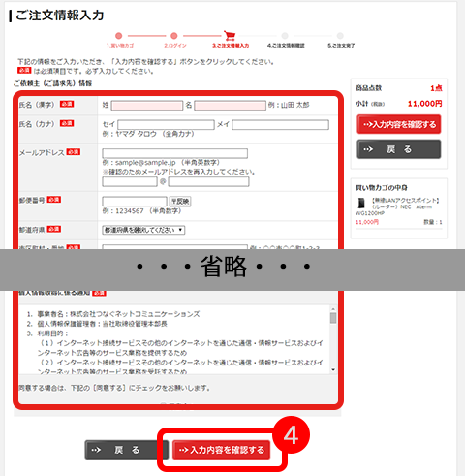Click the privacy notice scrollbar down arrow
The height and width of the screenshot is (476, 465).
[333, 369]
